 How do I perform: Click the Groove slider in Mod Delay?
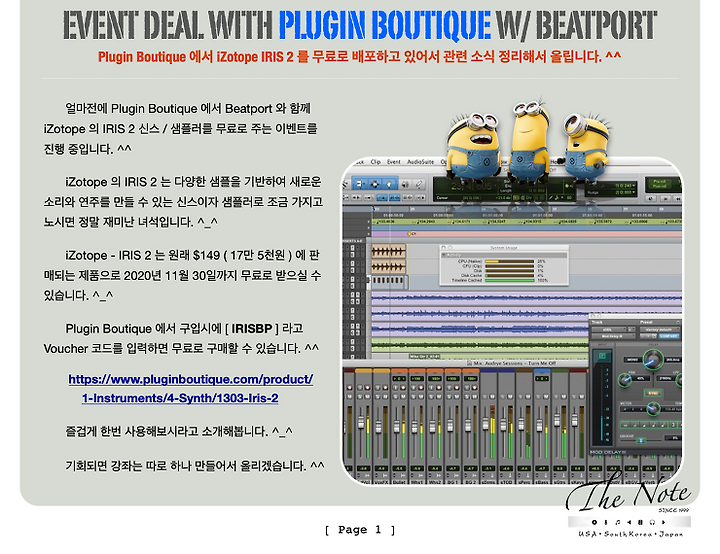click(641, 441)
